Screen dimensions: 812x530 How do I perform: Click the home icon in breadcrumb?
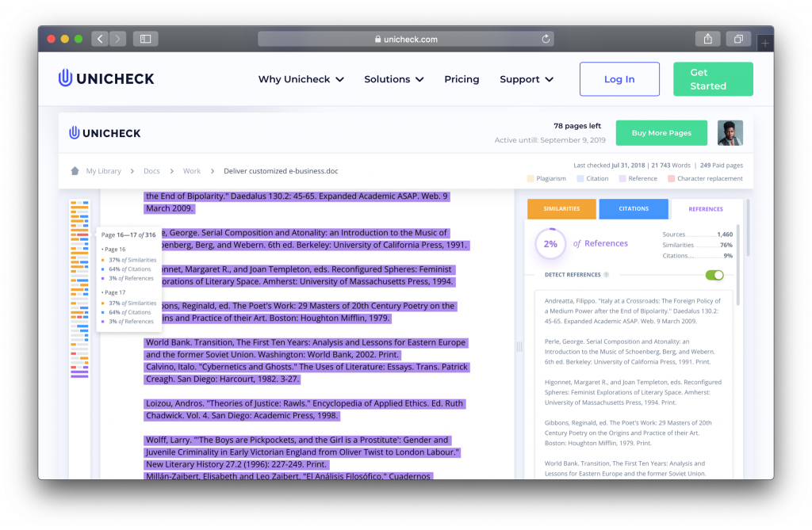coord(75,171)
